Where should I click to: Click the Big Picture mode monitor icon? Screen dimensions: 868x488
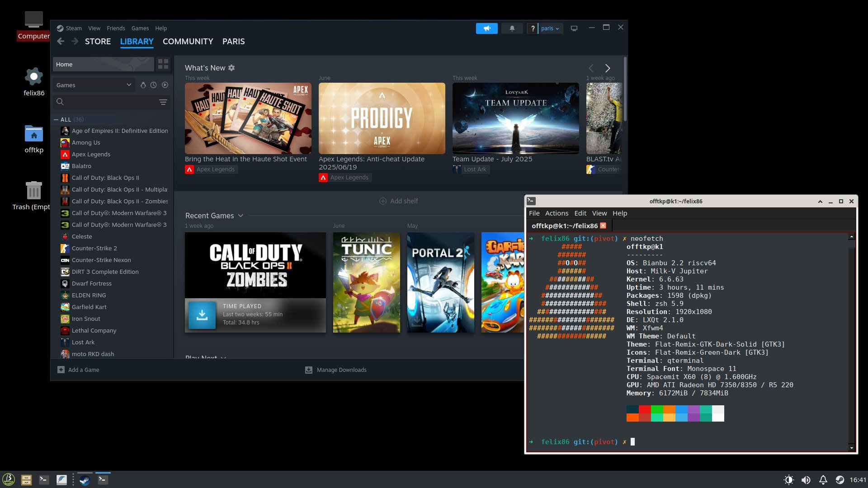pyautogui.click(x=574, y=28)
